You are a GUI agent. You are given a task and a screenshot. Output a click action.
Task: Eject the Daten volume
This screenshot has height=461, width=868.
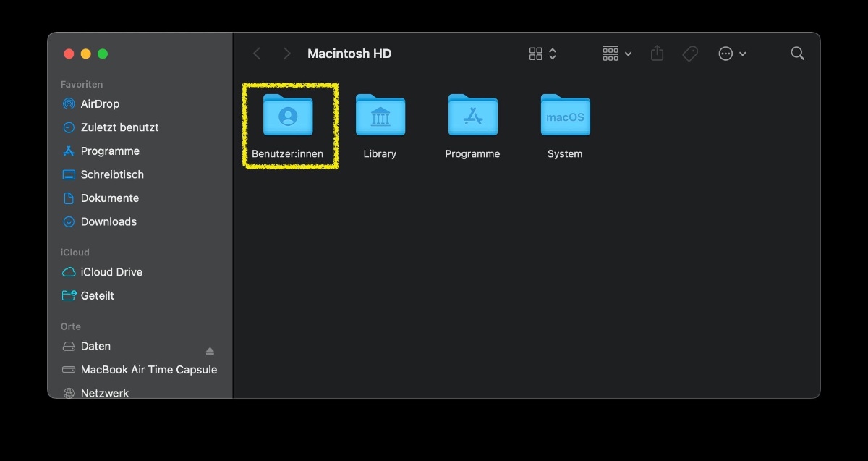coord(210,351)
